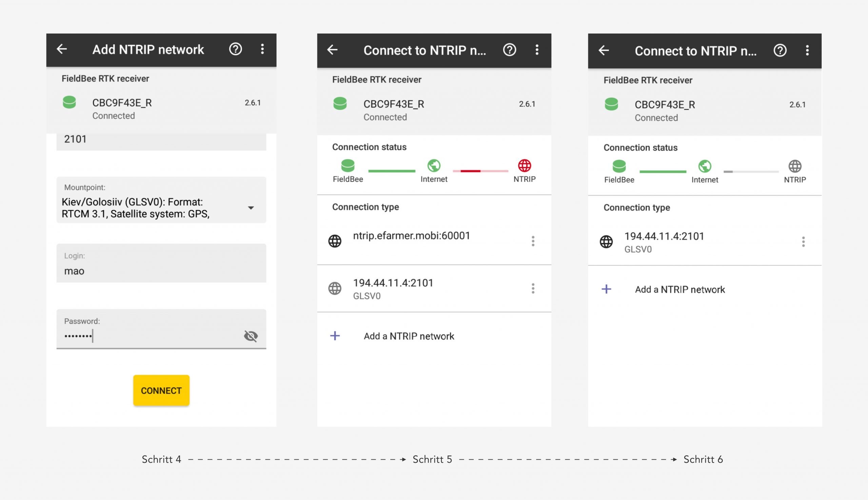Open overflow menu in Connect to NTRIP screen
The height and width of the screenshot is (500, 868).
click(536, 50)
